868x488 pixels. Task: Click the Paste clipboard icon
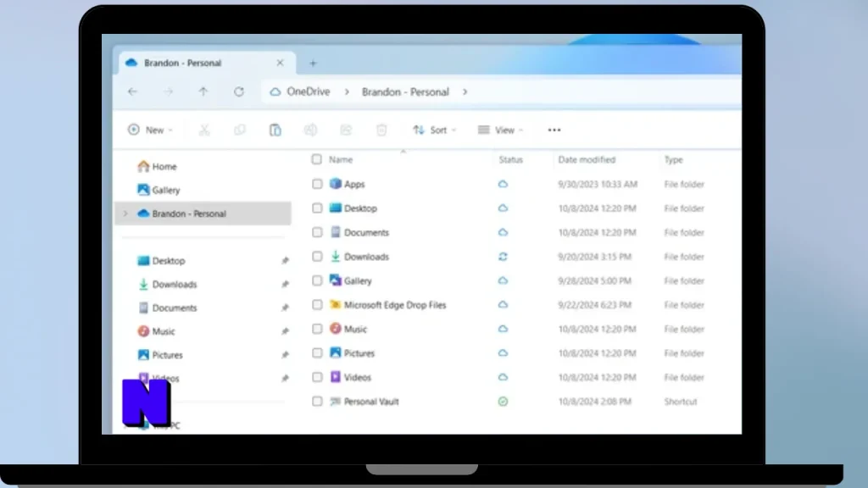coord(275,130)
